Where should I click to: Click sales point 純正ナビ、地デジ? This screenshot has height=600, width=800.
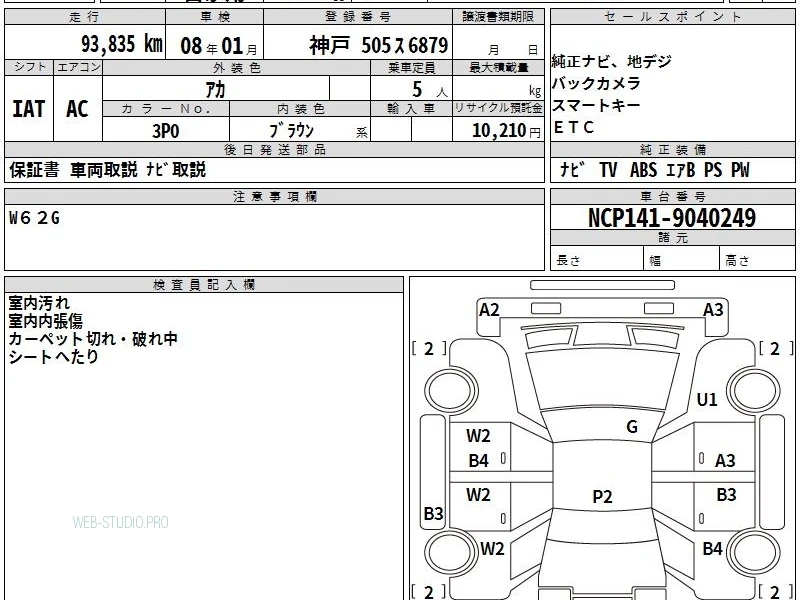pos(611,62)
